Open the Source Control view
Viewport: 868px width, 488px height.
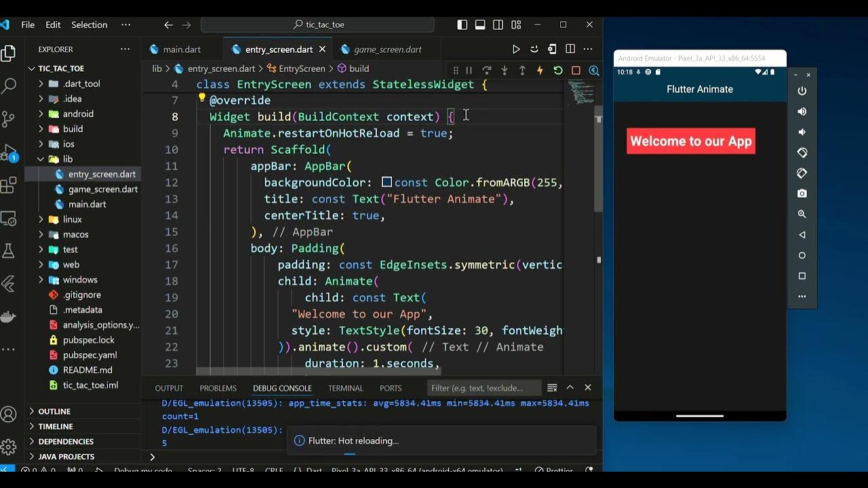tap(9, 119)
